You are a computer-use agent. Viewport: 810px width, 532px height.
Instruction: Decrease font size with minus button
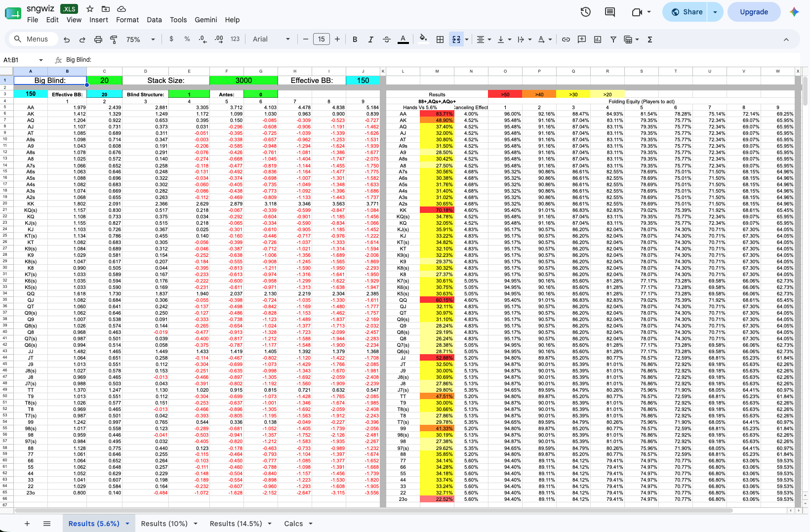click(x=306, y=39)
